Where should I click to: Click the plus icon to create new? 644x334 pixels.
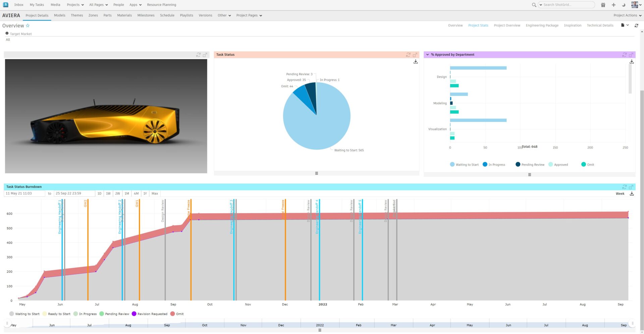(613, 5)
